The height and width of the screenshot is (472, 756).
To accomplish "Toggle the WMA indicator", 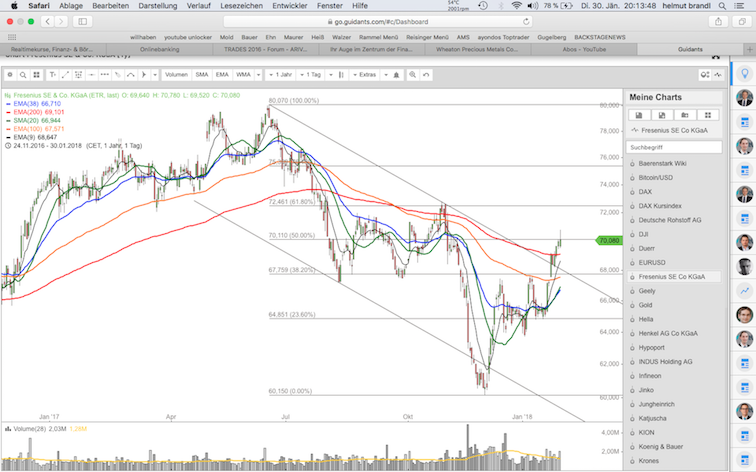I will point(243,75).
